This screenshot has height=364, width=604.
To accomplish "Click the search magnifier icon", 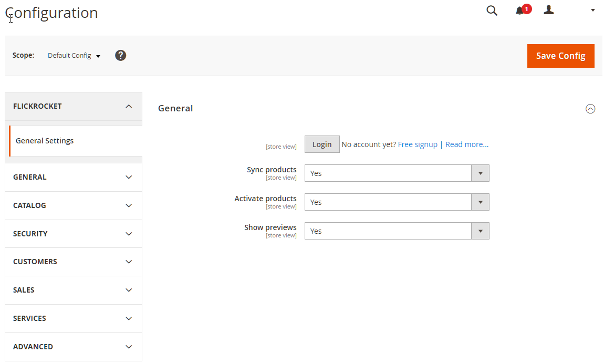I will pos(492,11).
